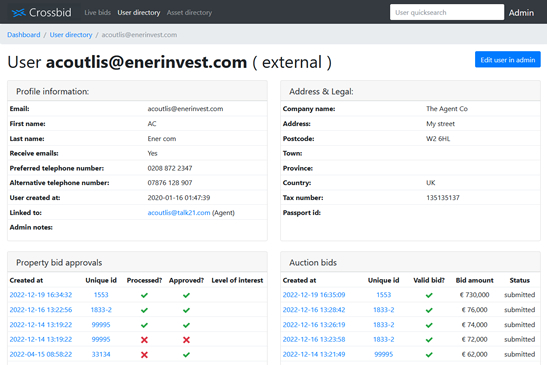Open property 1553 in bid approvals
The image size is (547, 365).
point(101,295)
